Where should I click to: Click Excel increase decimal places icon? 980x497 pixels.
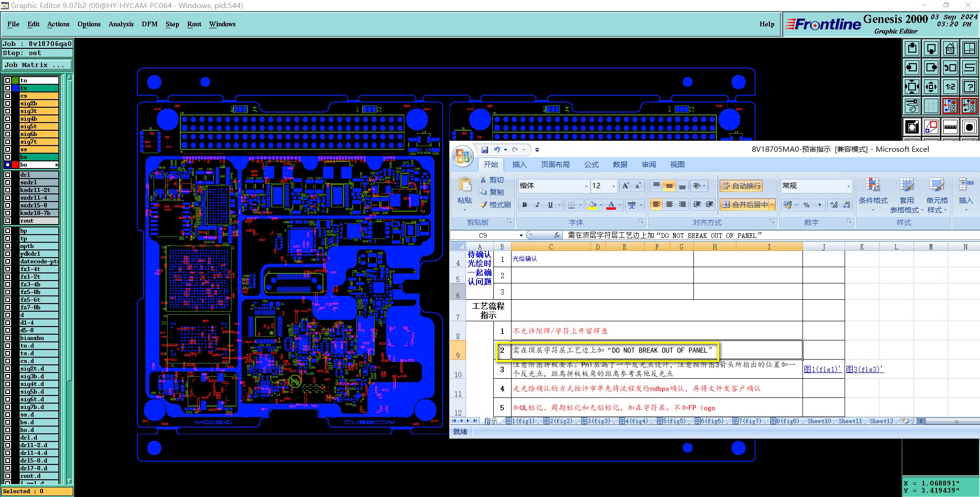coord(834,205)
